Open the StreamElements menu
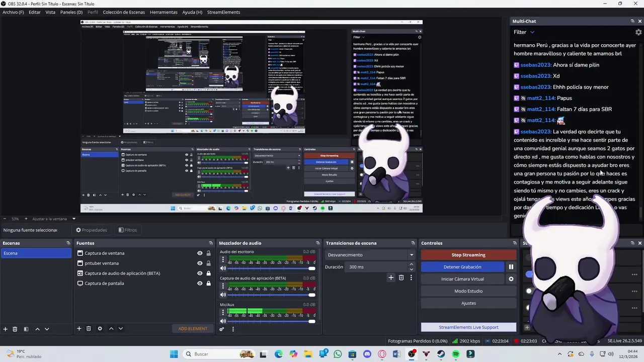This screenshot has width=644, height=362. (223, 12)
